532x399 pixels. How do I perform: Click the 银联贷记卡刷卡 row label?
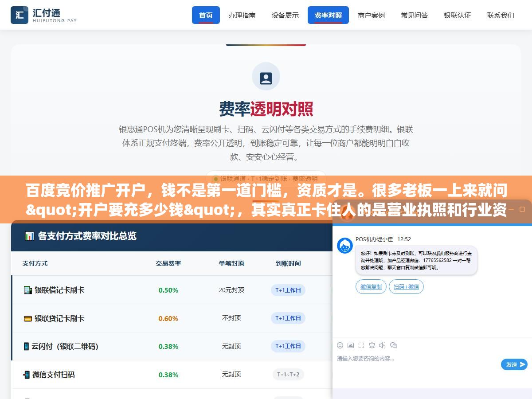(x=59, y=318)
